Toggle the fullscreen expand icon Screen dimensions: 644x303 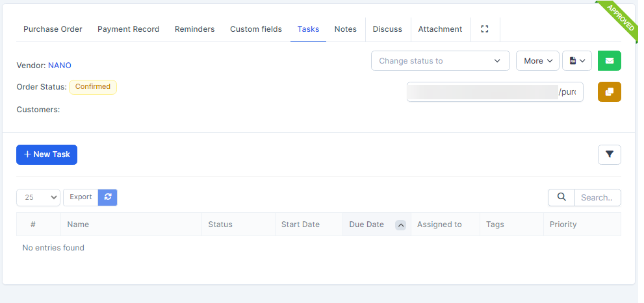484,29
